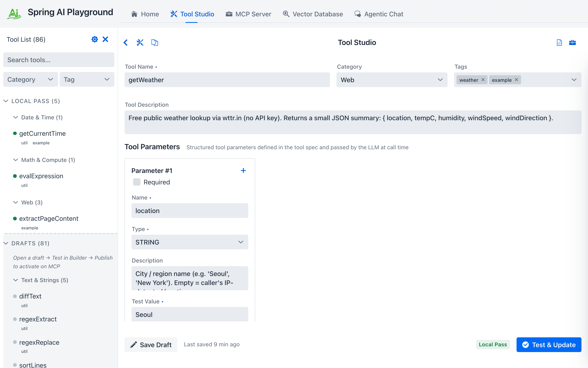Image resolution: width=588 pixels, height=368 pixels.
Task: Click the checkmark icon on Test & Update
Action: [525, 345]
